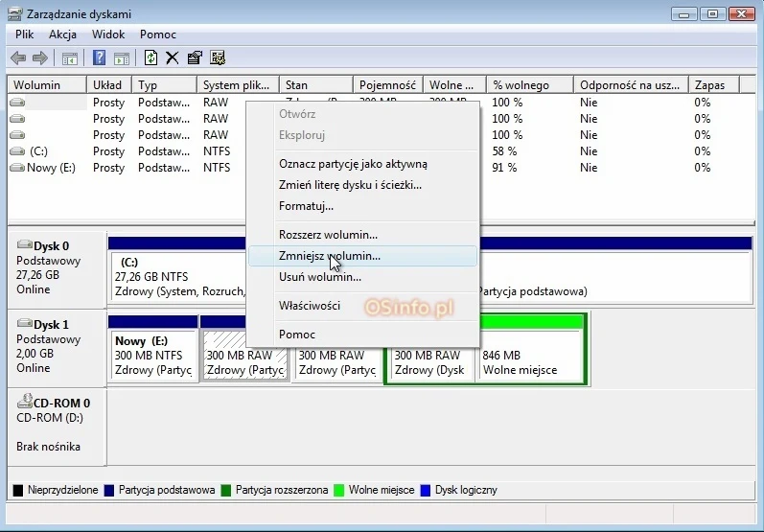This screenshot has height=532, width=764.
Task: Open Help via blue question mark icon
Action: pyautogui.click(x=99, y=58)
